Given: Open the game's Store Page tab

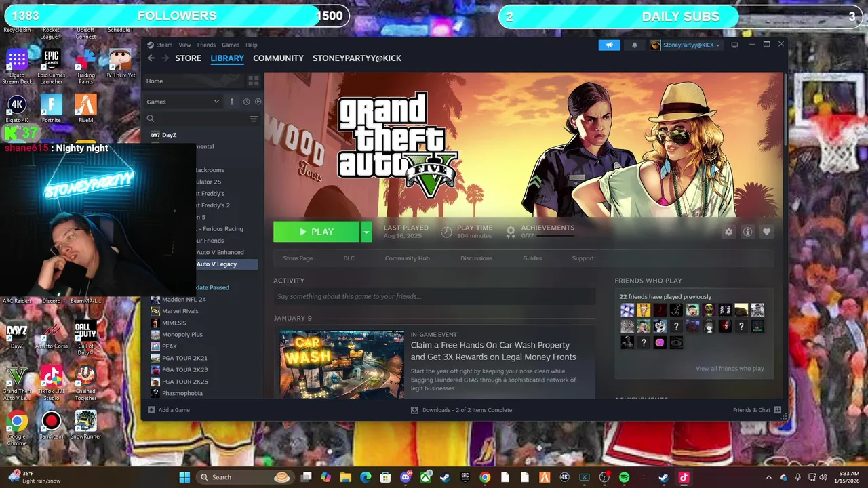Looking at the screenshot, I should [x=298, y=258].
